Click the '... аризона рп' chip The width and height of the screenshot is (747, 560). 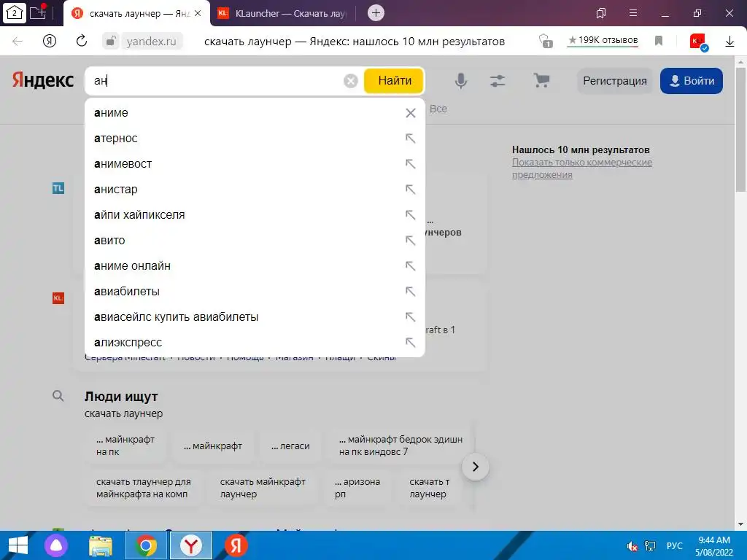pyautogui.click(x=357, y=488)
